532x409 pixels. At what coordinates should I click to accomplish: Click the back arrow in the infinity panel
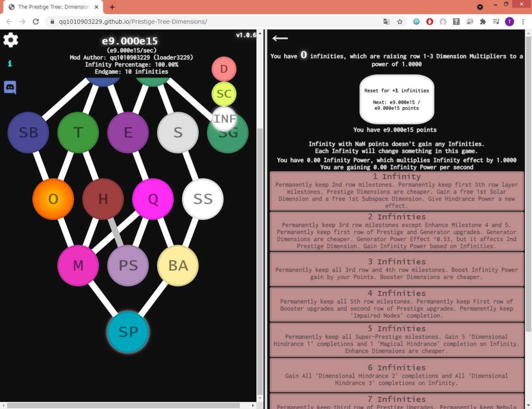(x=279, y=39)
